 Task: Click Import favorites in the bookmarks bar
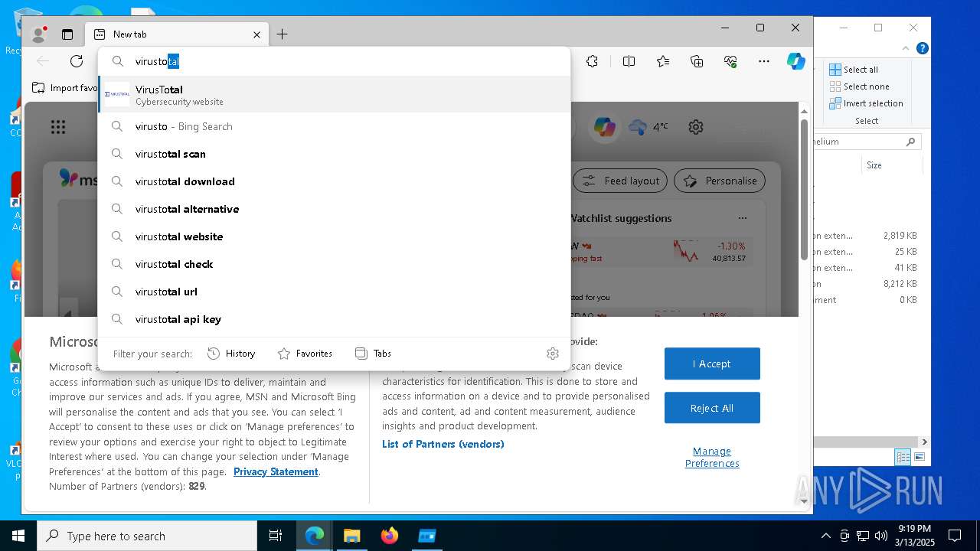(x=66, y=88)
